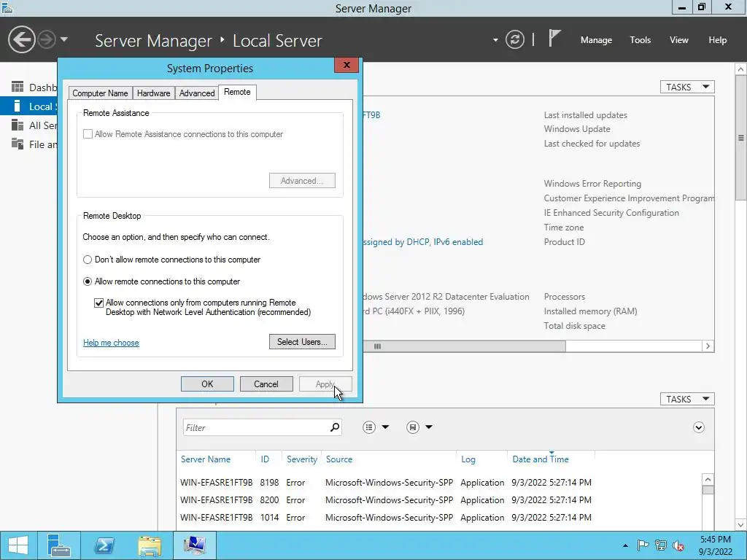Click the Select Users... button
The image size is (747, 560).
pos(302,342)
